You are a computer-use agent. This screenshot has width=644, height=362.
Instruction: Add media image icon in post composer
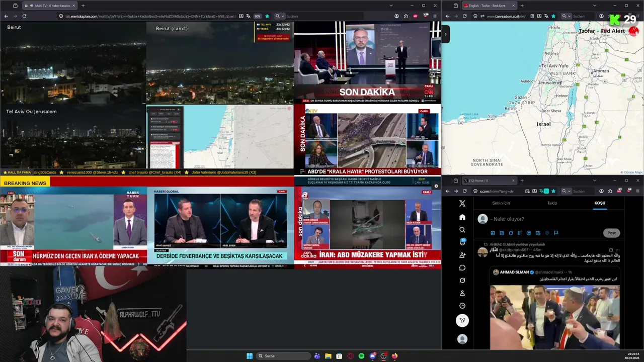click(x=493, y=233)
